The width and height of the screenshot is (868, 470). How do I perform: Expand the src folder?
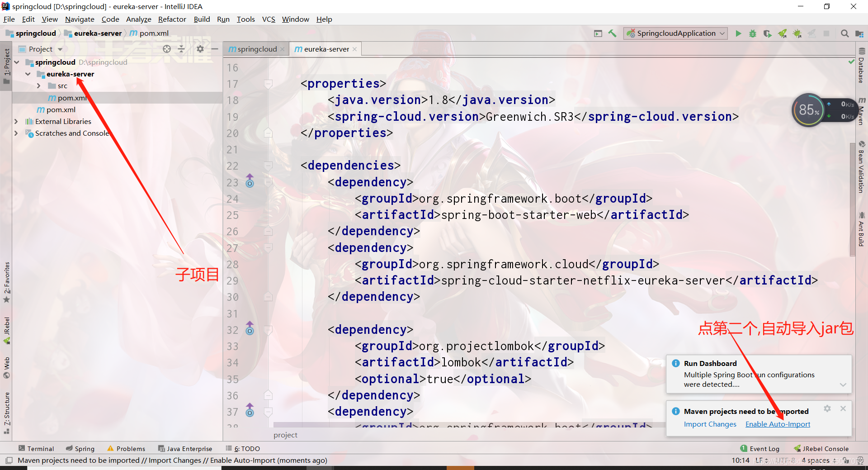[x=39, y=86]
